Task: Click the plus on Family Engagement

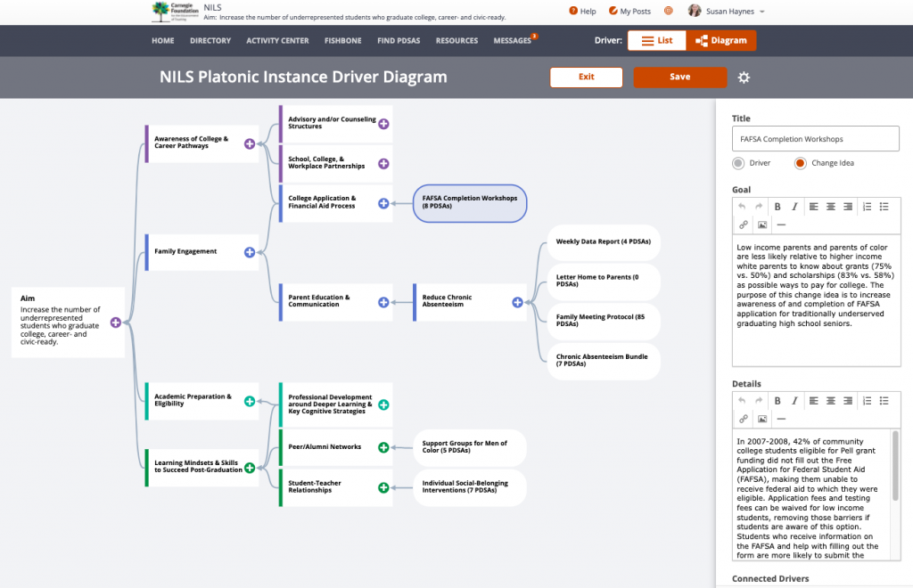Action: tap(250, 252)
